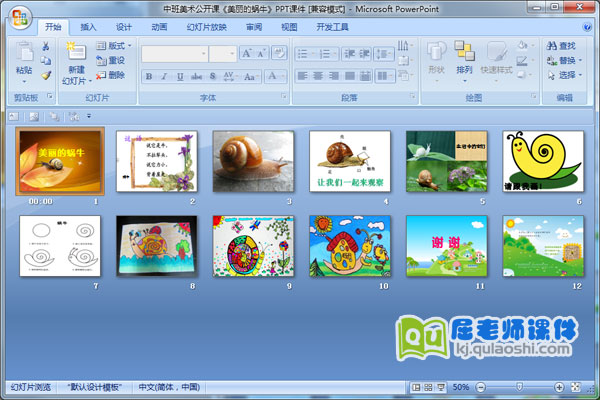
Task: Open the font size combo box
Action: pyautogui.click(x=223, y=54)
